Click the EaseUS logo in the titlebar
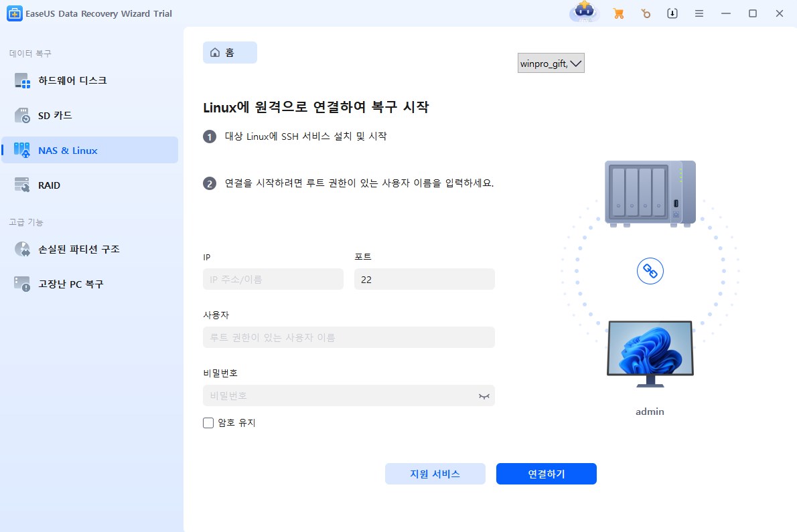Viewport: 797px width, 532px height. click(x=14, y=13)
